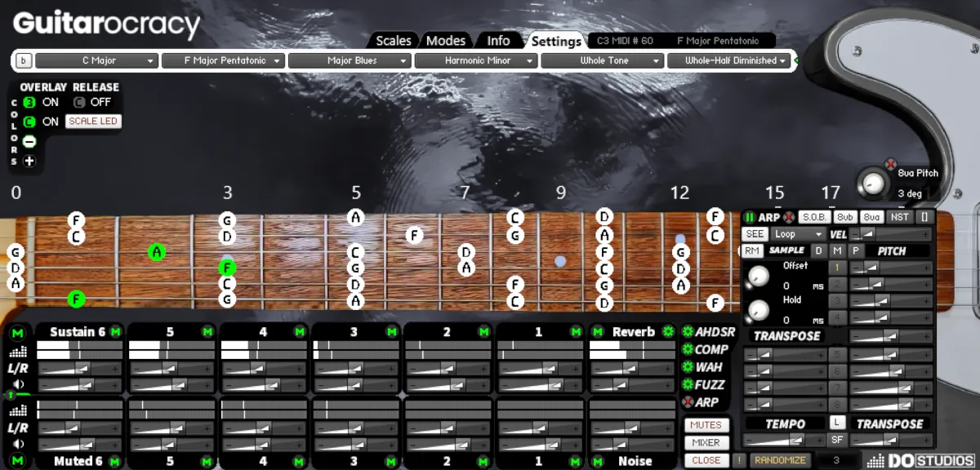Click the SEE button
This screenshot has width=980, height=470.
click(755, 234)
